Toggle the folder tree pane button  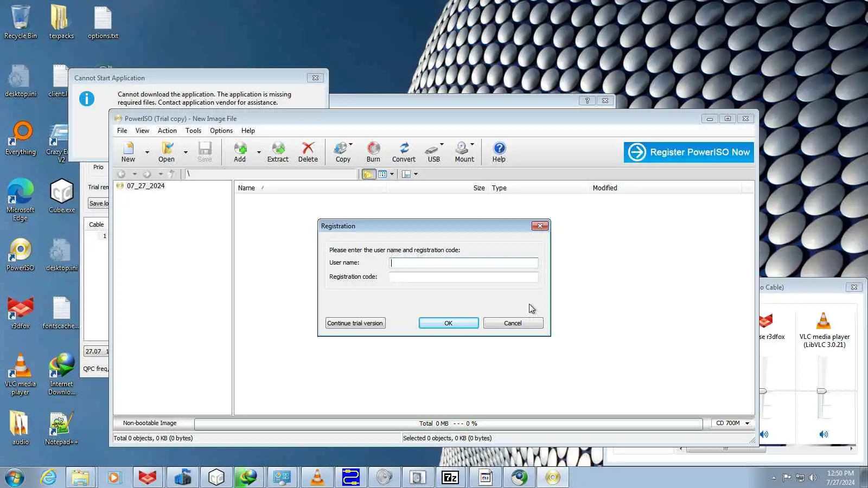point(368,174)
